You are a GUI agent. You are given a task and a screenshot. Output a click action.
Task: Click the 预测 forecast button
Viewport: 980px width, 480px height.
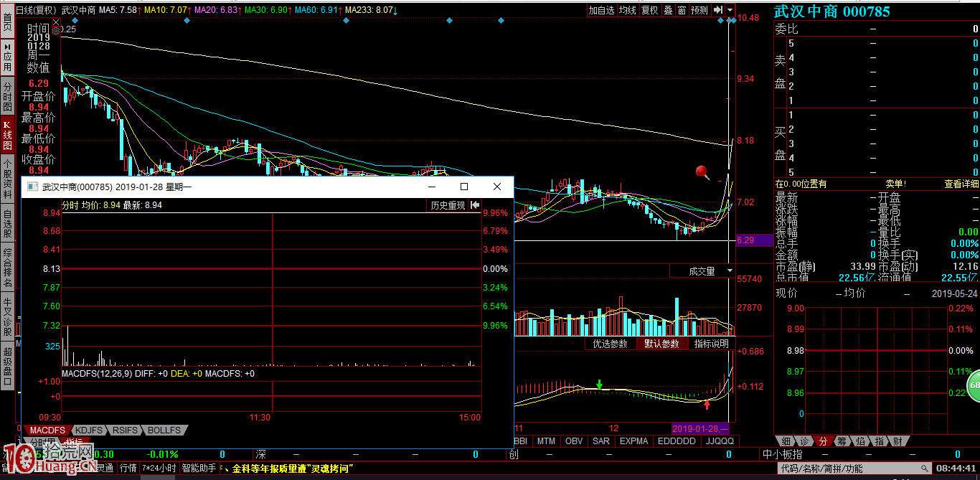(699, 10)
